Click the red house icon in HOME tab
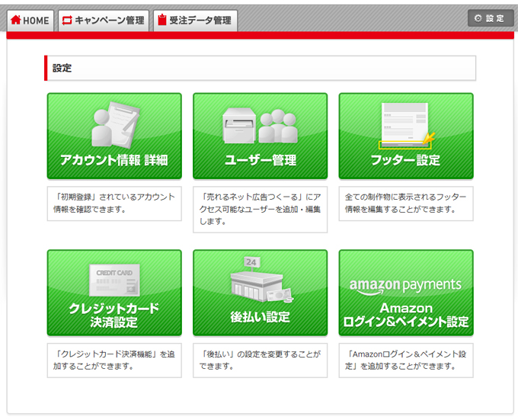518x420 pixels. [15, 20]
